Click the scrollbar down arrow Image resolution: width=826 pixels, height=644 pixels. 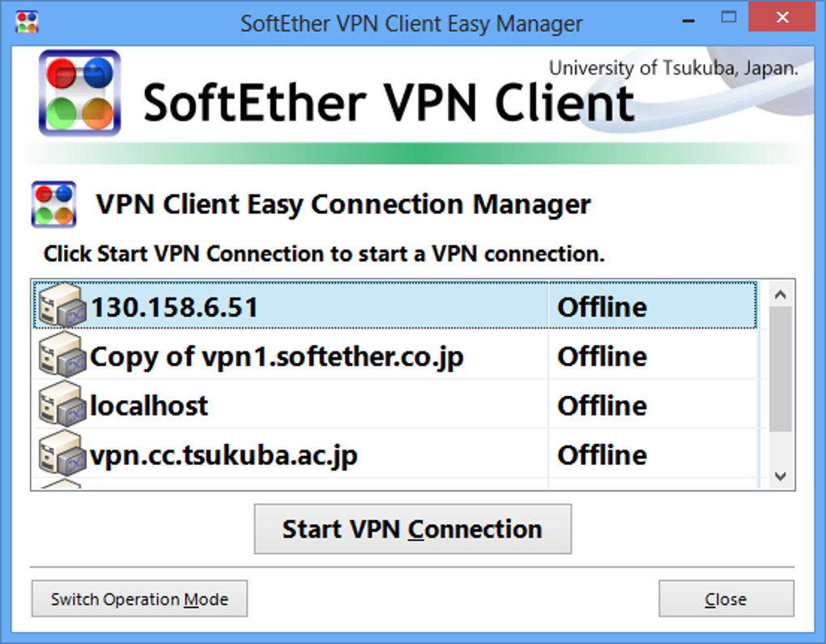(779, 476)
